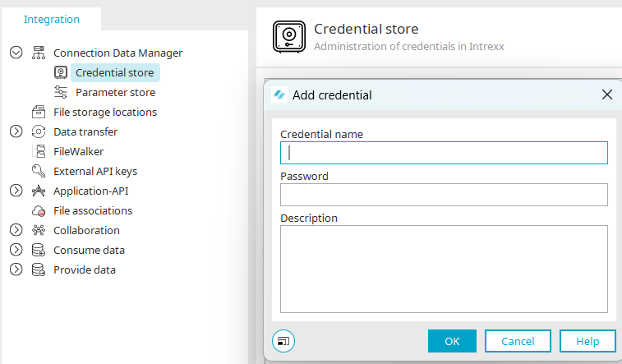The height and width of the screenshot is (364, 622).
Task: Expand the Data transfer node
Action: [x=16, y=131]
